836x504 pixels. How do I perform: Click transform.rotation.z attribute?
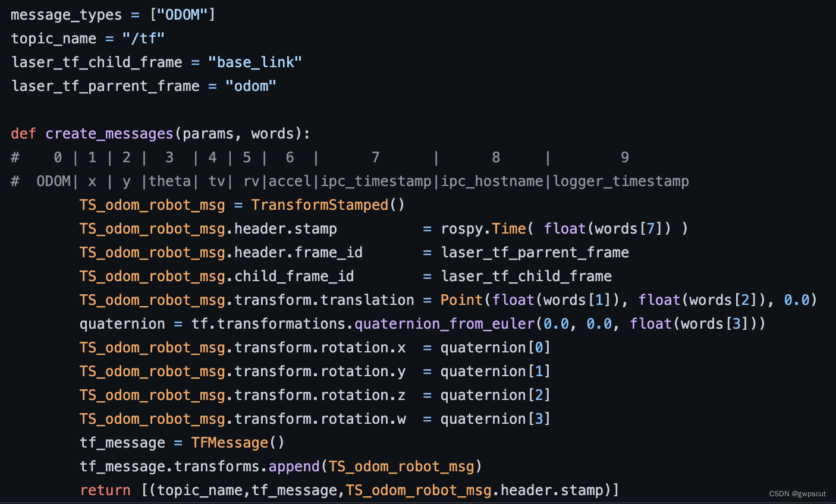click(x=320, y=395)
